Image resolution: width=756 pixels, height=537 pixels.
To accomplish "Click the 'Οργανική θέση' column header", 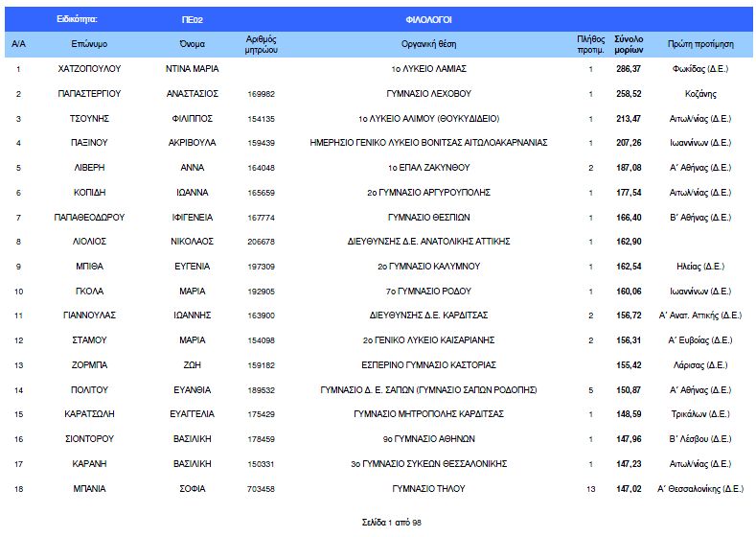I will (428, 44).
